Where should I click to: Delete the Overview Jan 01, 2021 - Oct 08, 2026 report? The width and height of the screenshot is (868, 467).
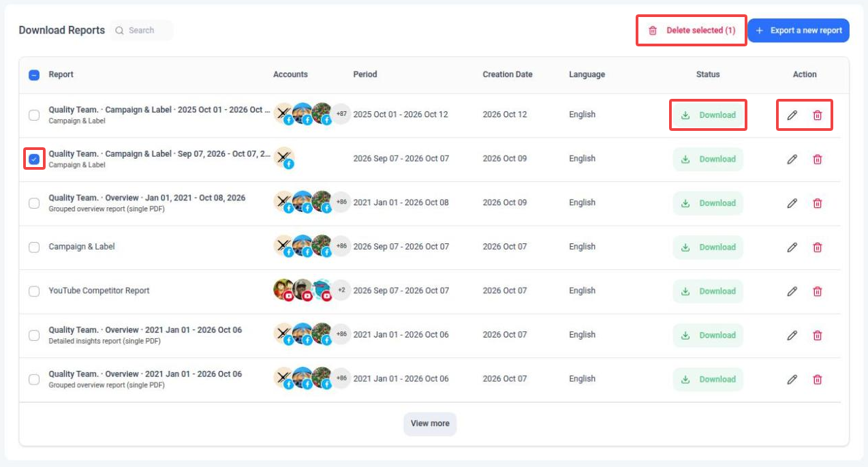pos(818,203)
